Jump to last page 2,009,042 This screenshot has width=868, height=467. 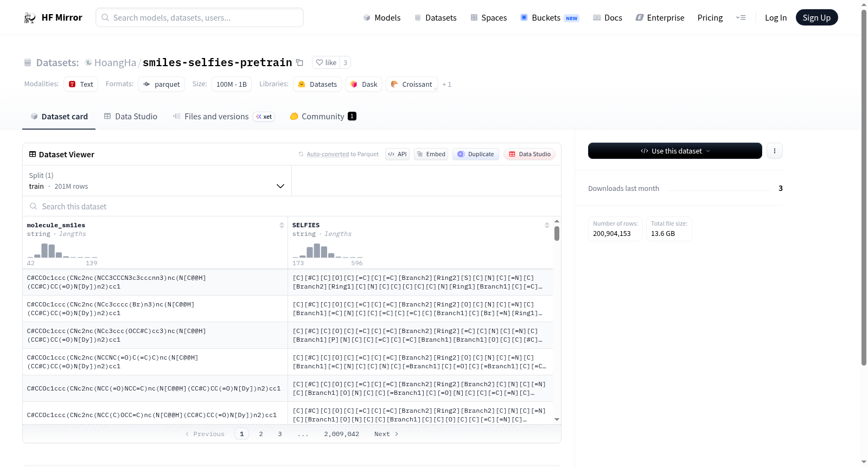342,434
